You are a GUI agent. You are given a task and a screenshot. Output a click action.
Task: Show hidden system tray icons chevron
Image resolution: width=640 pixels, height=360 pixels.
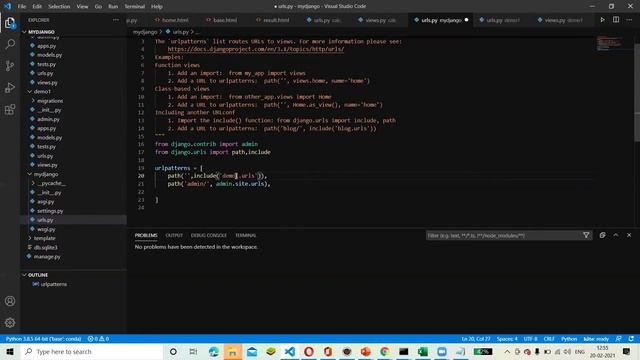click(x=507, y=351)
